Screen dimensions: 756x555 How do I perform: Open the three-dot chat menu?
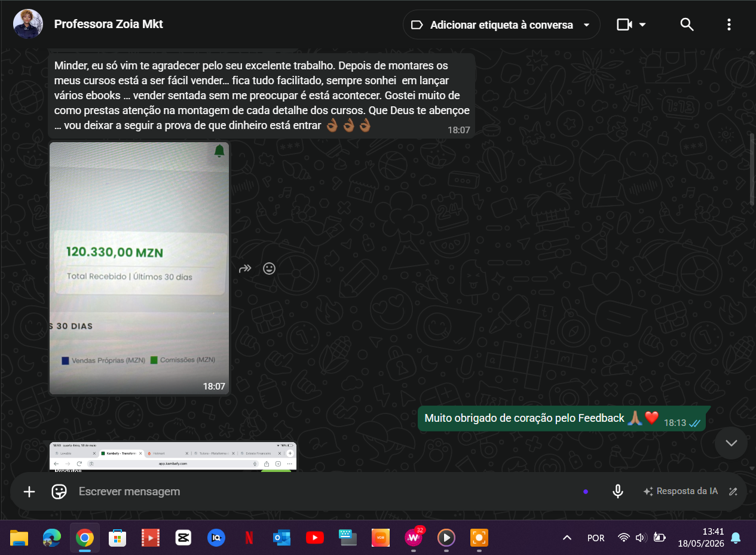[x=729, y=24]
